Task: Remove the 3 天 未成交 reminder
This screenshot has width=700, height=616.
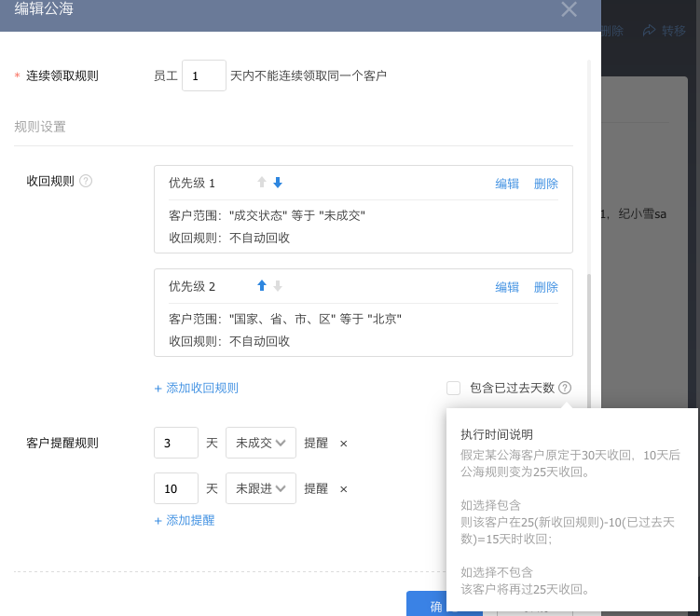Action: (x=343, y=444)
